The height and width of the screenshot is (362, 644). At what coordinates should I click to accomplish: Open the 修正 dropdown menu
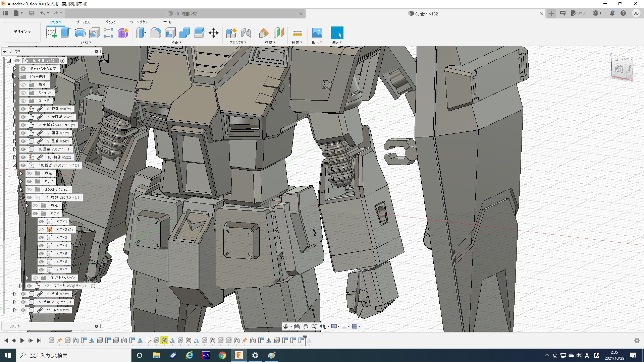tap(176, 43)
